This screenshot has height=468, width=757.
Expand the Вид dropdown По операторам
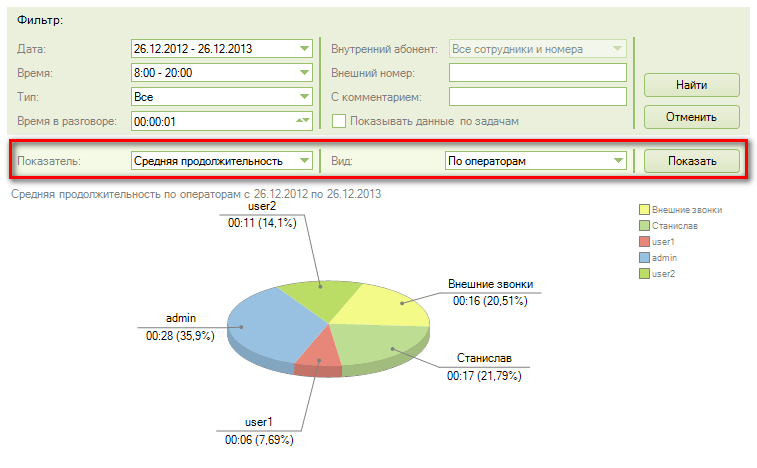[x=617, y=160]
